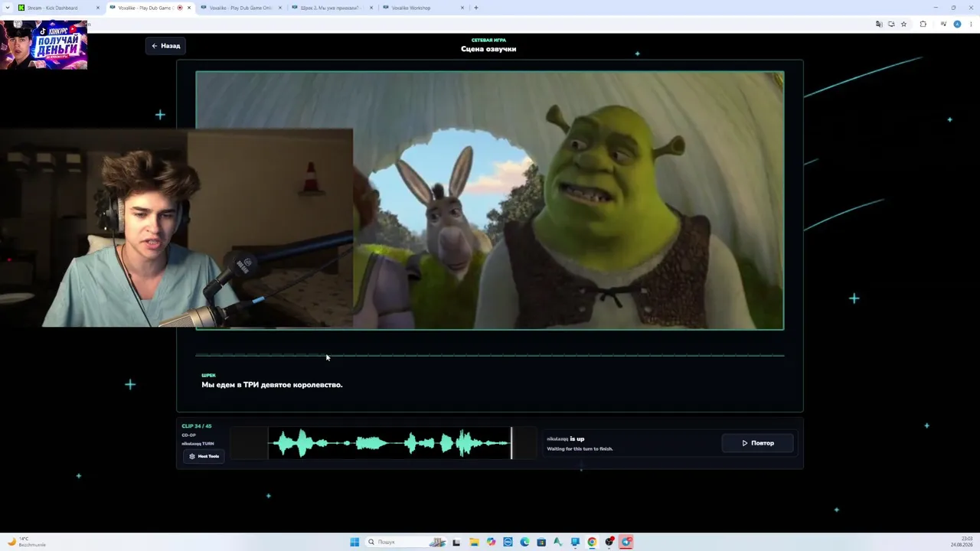The width and height of the screenshot is (980, 551).
Task: Go back with the Назад button
Action: pos(165,46)
